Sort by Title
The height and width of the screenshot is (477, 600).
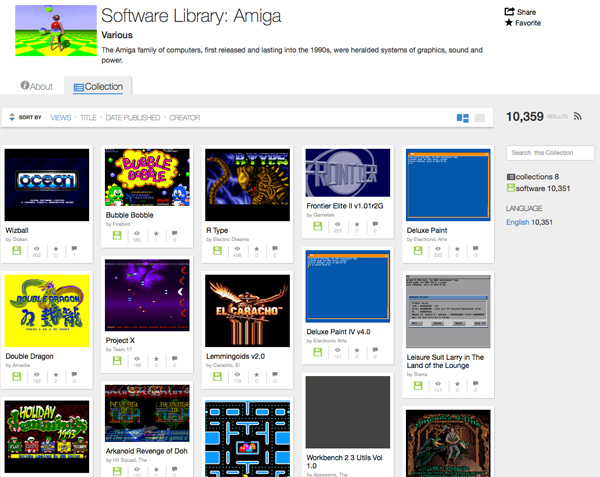88,117
